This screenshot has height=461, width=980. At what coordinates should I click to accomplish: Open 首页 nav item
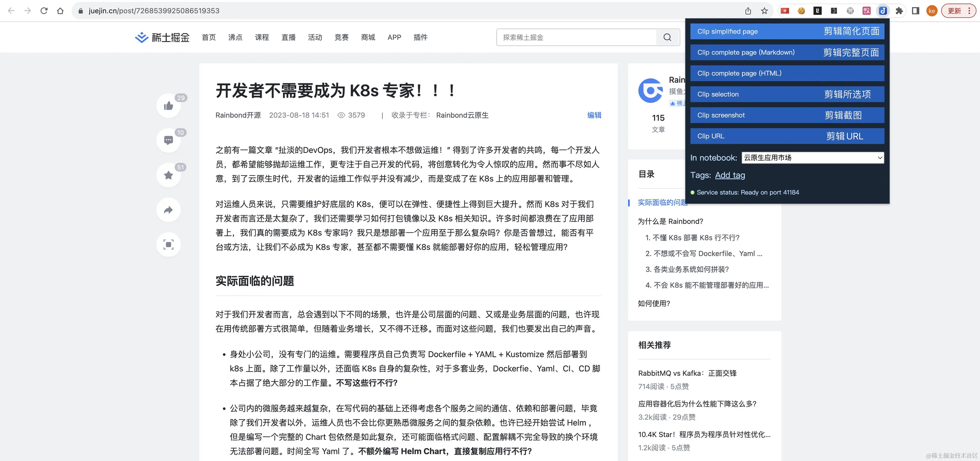coord(208,37)
